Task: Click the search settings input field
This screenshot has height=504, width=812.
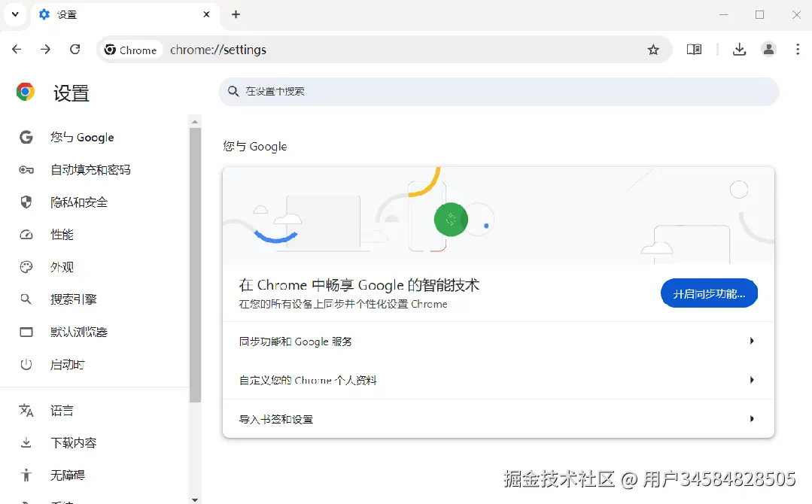Action: point(499,92)
